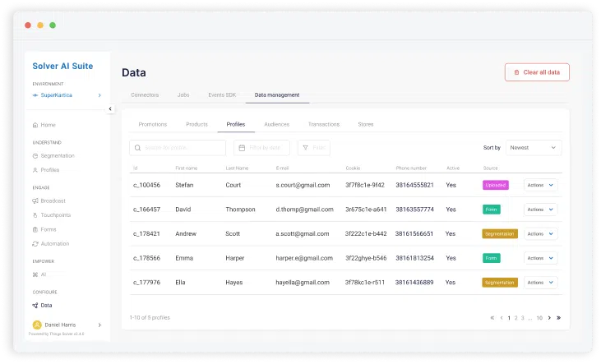
Task: Expand Actions menu for Emma Harper
Action: coord(540,258)
